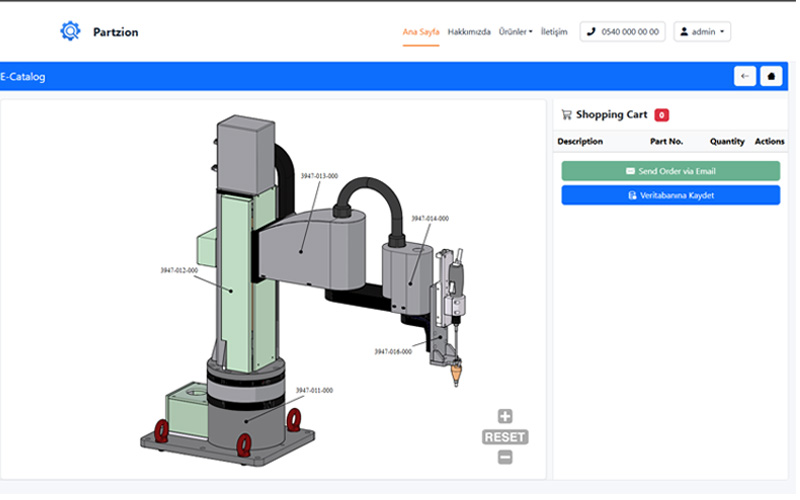Screen dimensions: 800x500
Task: Navigate to the İletişim page
Action: (x=554, y=32)
